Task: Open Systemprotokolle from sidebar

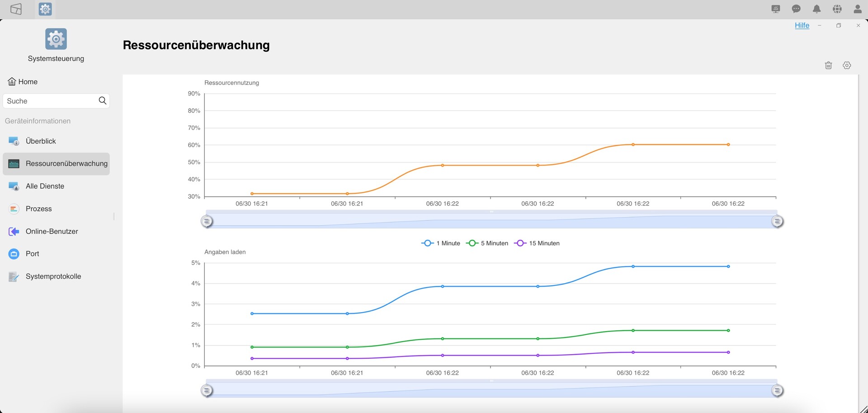Action: [x=53, y=276]
